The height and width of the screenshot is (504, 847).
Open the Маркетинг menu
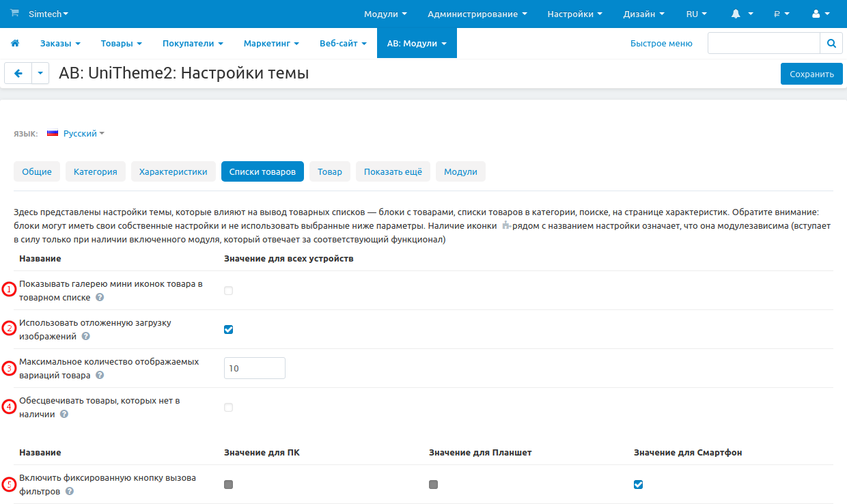pyautogui.click(x=270, y=42)
